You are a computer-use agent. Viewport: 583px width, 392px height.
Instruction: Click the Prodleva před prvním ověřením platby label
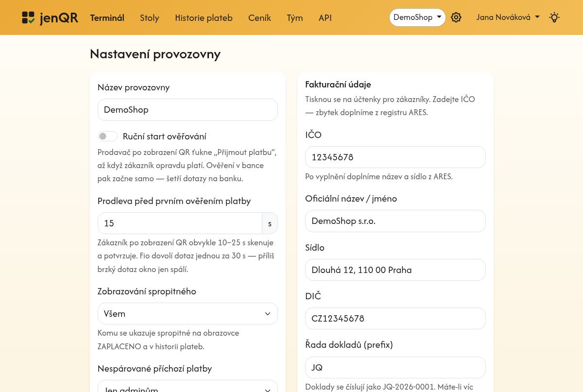click(174, 201)
